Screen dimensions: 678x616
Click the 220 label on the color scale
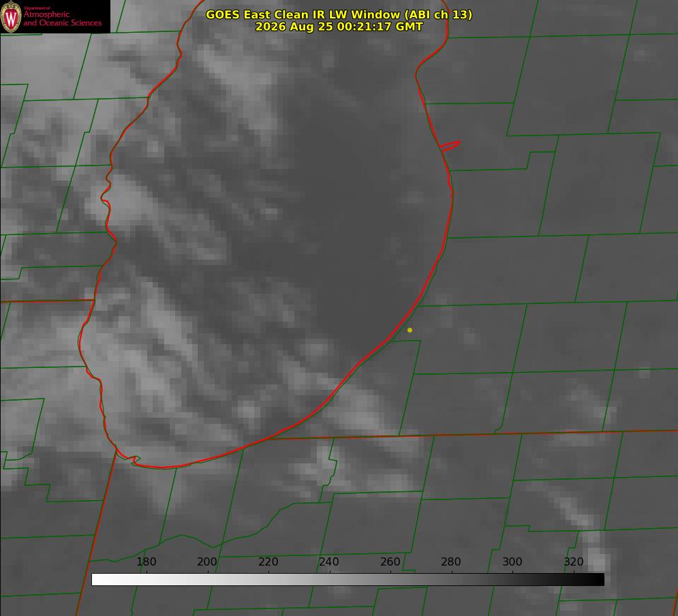[x=268, y=561]
